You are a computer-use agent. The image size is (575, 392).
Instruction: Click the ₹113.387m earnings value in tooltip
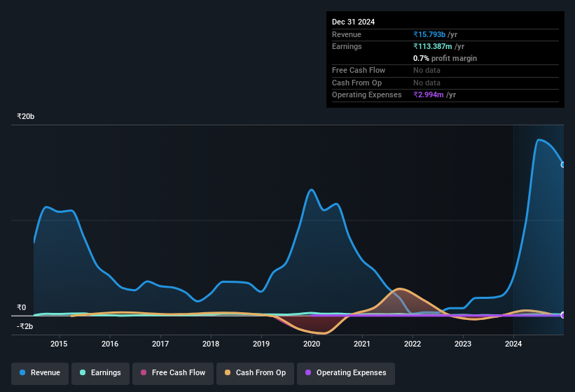(432, 46)
